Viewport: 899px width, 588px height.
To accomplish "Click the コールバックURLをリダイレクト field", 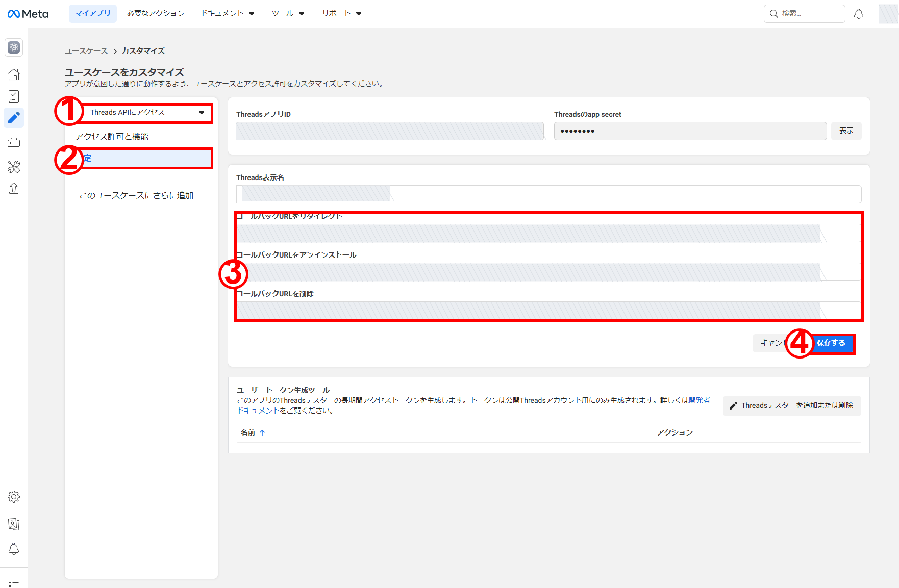I will 548,233.
